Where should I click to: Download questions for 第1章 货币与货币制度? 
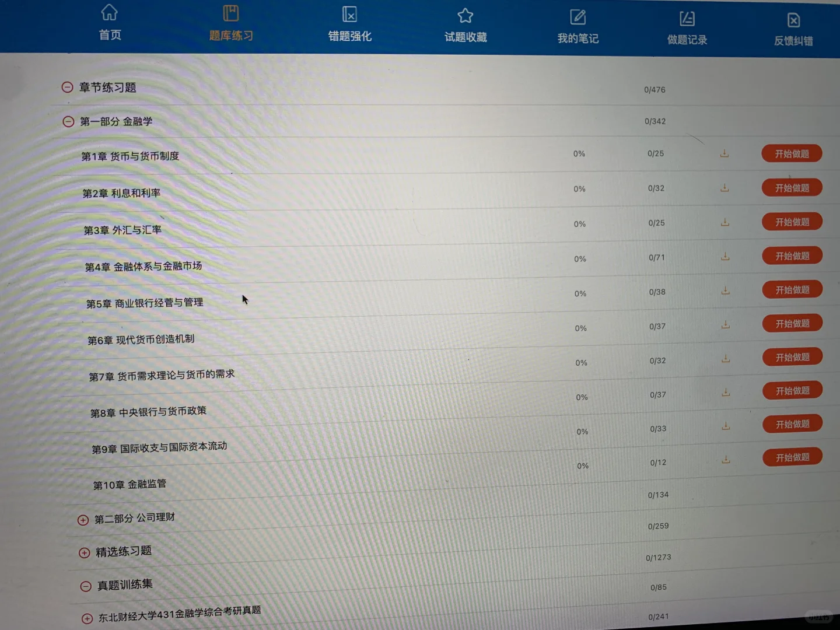coord(724,153)
